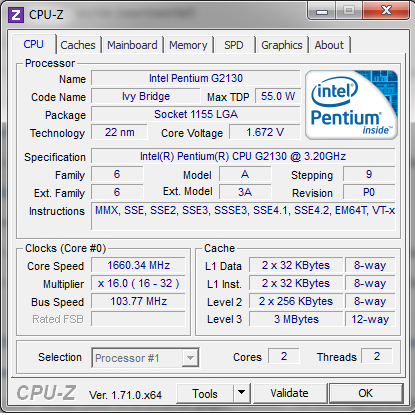Image resolution: width=415 pixels, height=415 pixels.
Task: Click the Cores count value
Action: pos(284,356)
